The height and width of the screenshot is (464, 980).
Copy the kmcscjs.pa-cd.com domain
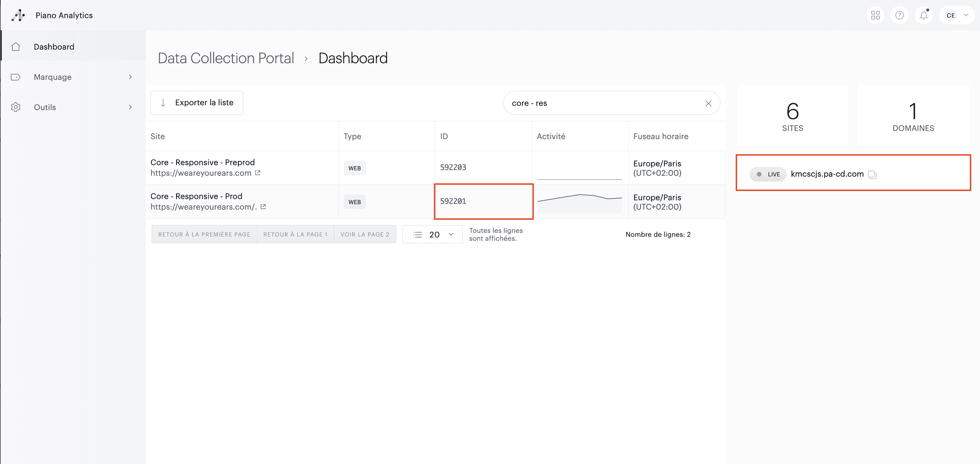click(872, 175)
